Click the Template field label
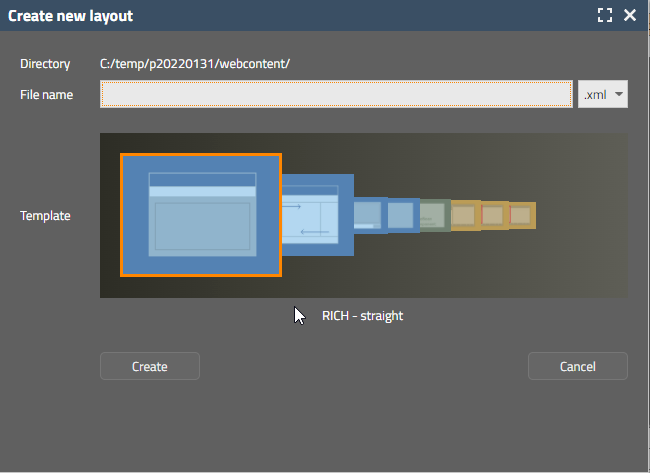The height and width of the screenshot is (473, 650). [45, 215]
